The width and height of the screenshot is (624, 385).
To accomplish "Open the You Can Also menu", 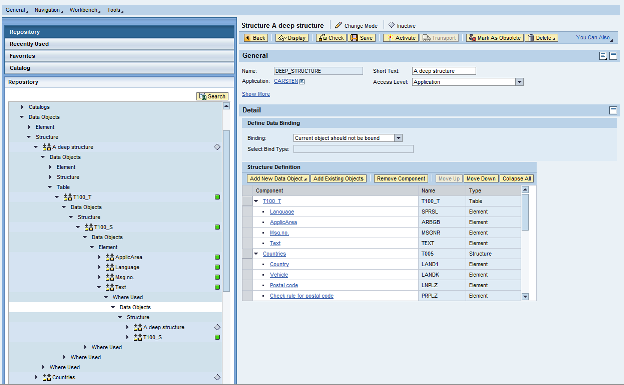I will 594,37.
